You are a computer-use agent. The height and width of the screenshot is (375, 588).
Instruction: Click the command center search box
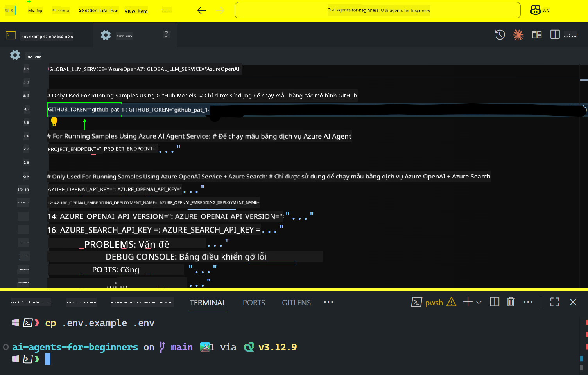[x=377, y=10]
